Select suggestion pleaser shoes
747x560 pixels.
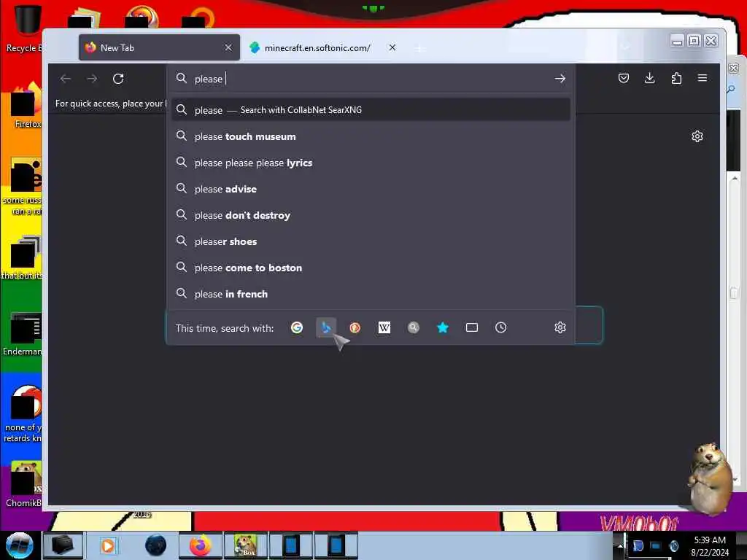point(371,241)
